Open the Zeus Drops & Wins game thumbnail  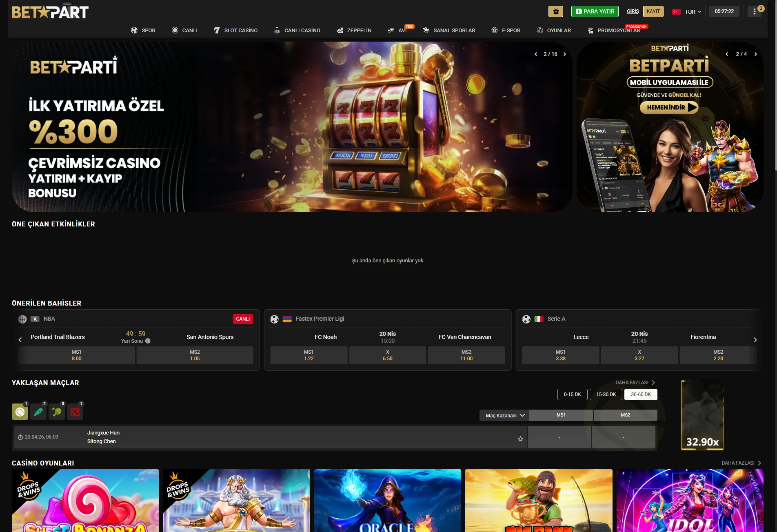pyautogui.click(x=236, y=501)
